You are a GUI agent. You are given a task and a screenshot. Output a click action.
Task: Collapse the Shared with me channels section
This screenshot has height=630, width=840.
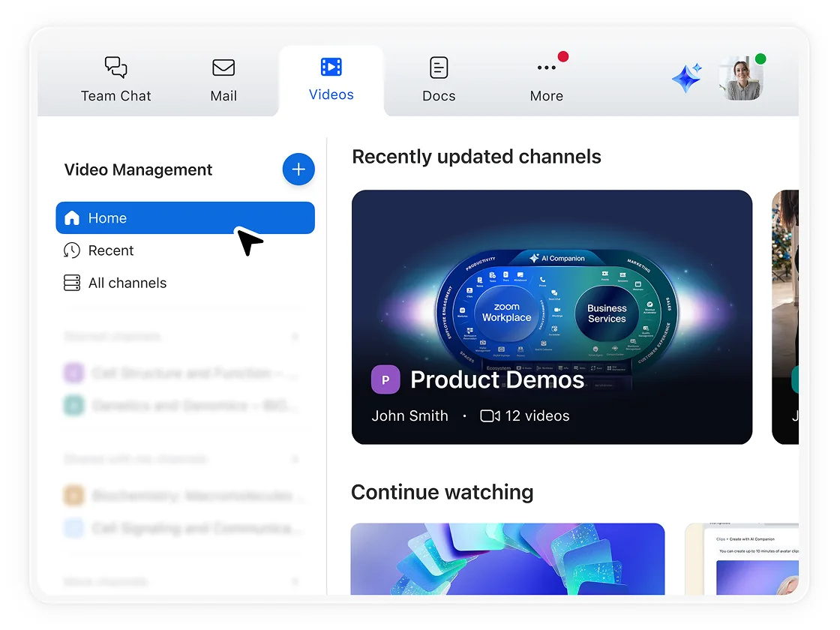tap(295, 459)
